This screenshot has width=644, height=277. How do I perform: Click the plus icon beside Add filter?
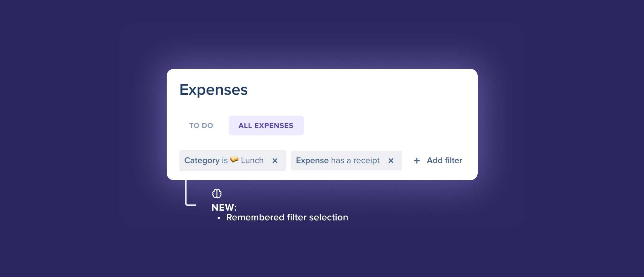[x=417, y=161]
